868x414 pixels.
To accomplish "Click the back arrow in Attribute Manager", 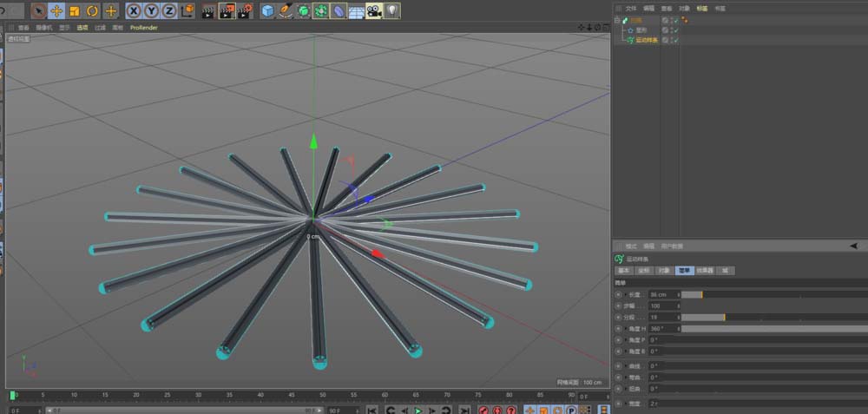I will (x=853, y=246).
